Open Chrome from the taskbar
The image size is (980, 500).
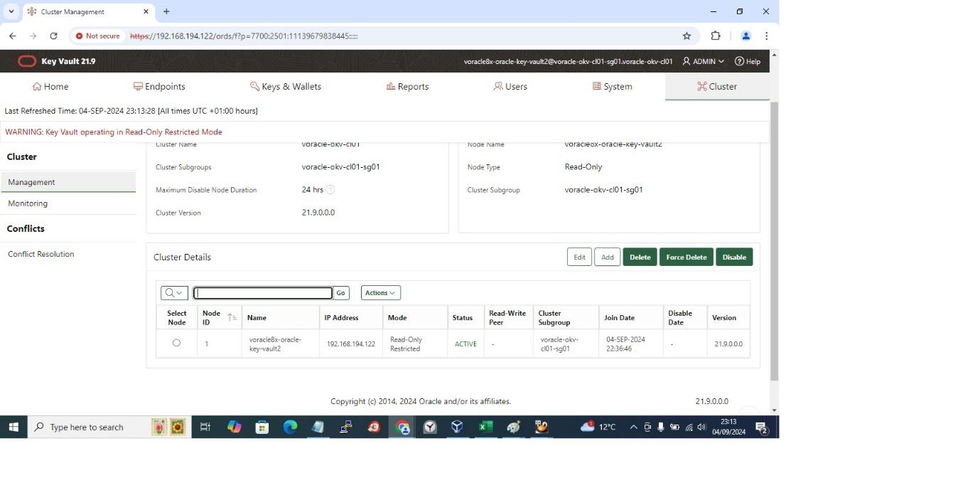click(403, 427)
